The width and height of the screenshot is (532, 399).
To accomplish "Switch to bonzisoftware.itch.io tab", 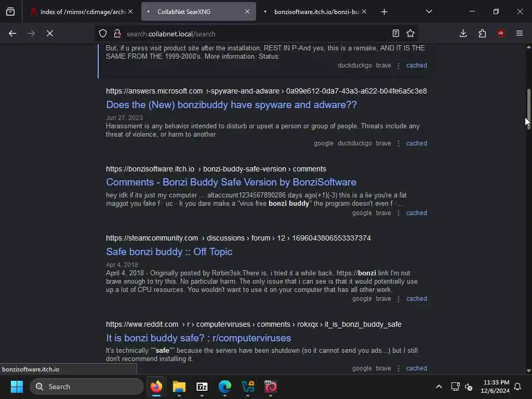I will (315, 11).
